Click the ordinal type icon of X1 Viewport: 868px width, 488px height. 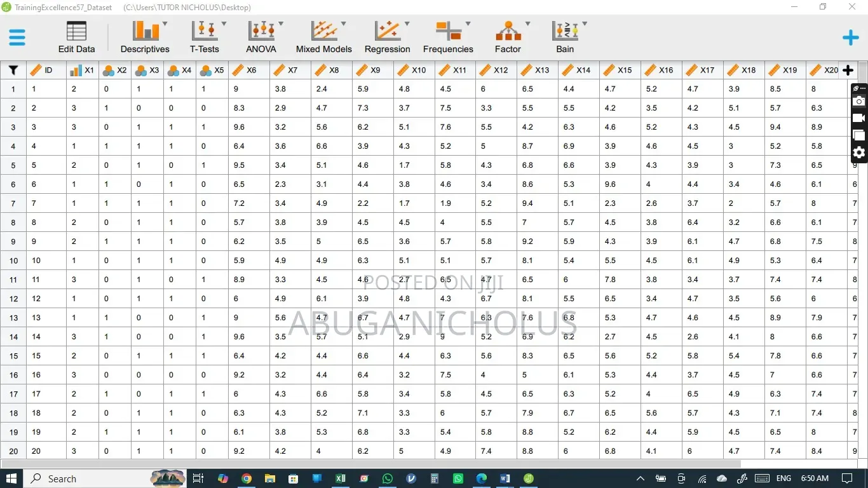(x=76, y=71)
